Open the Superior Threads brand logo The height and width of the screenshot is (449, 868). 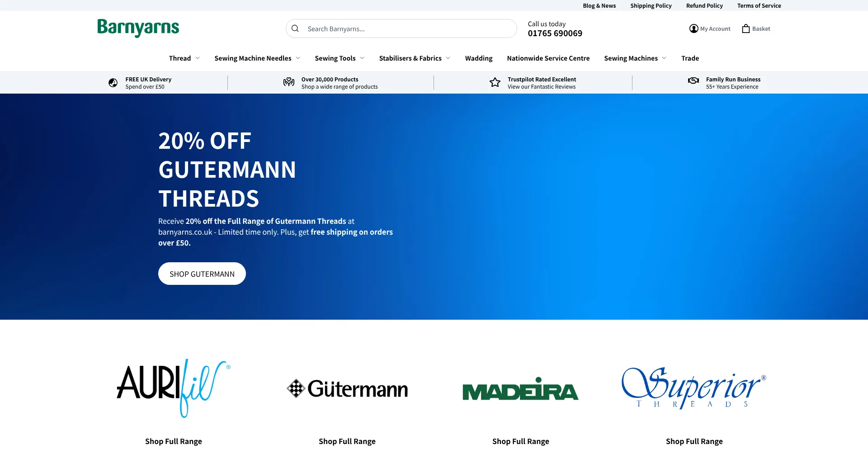click(x=694, y=388)
